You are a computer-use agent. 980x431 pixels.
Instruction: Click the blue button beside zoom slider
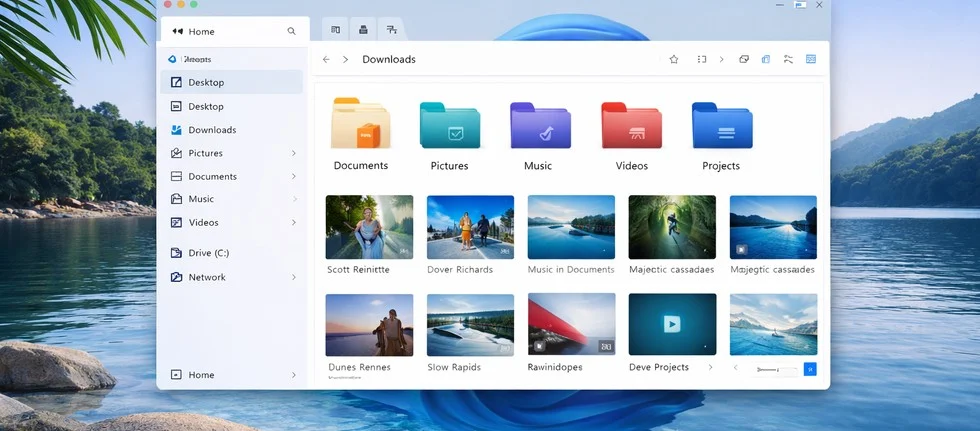click(x=810, y=369)
